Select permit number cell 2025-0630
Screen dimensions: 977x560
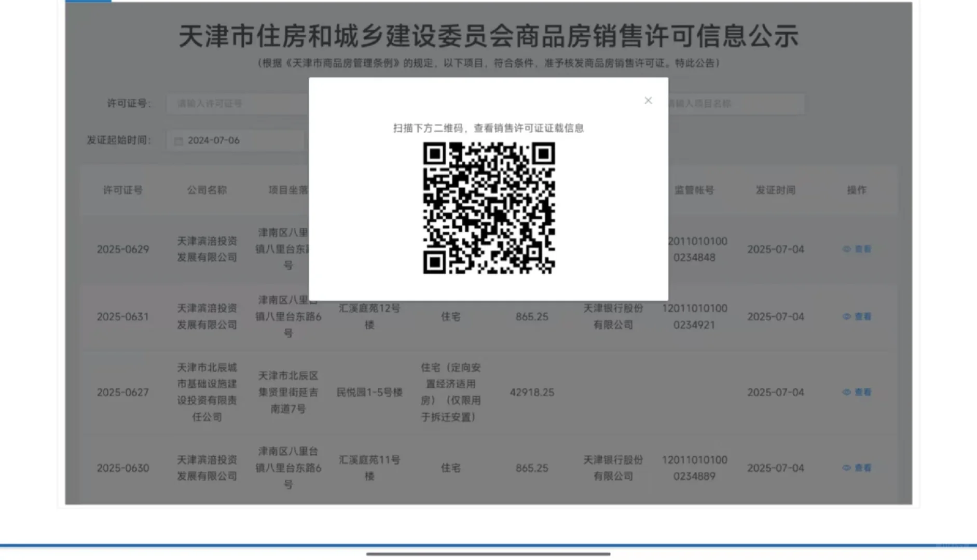coord(123,468)
